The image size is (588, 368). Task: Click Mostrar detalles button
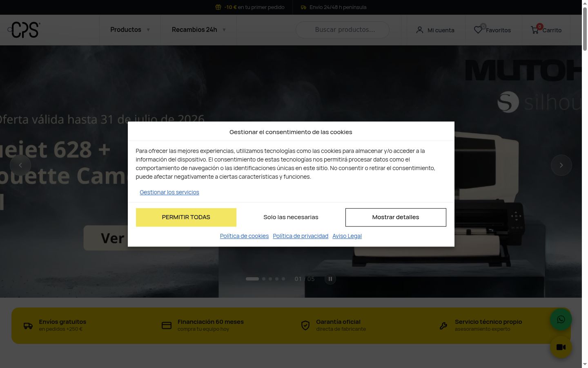tap(396, 217)
